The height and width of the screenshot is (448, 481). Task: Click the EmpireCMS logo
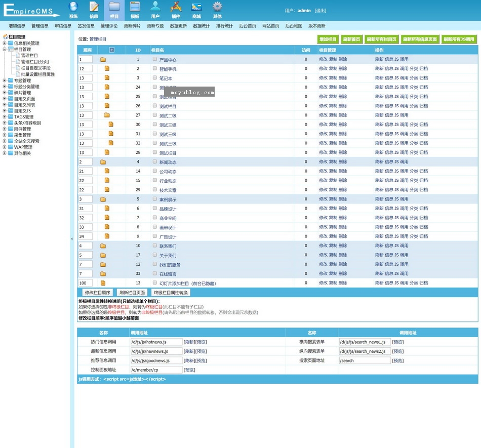pyautogui.click(x=31, y=10)
